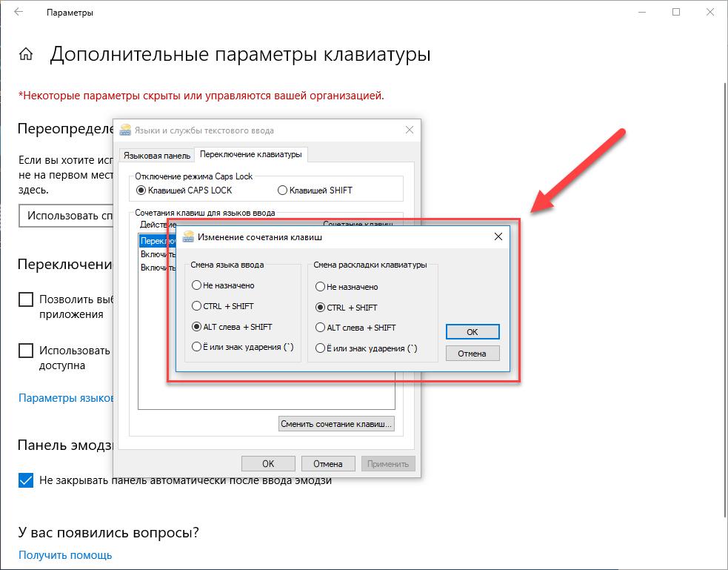
Task: Go back with the Settings back arrow
Action: (19, 12)
